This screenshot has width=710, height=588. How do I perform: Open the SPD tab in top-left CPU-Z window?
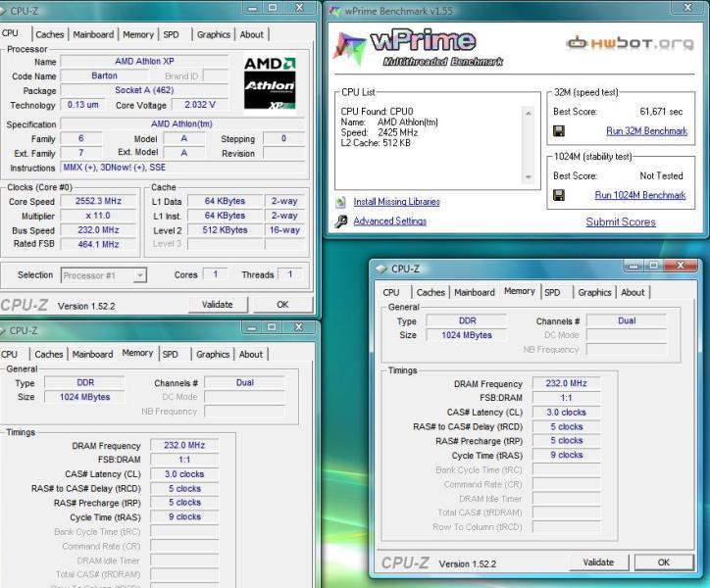pyautogui.click(x=171, y=34)
